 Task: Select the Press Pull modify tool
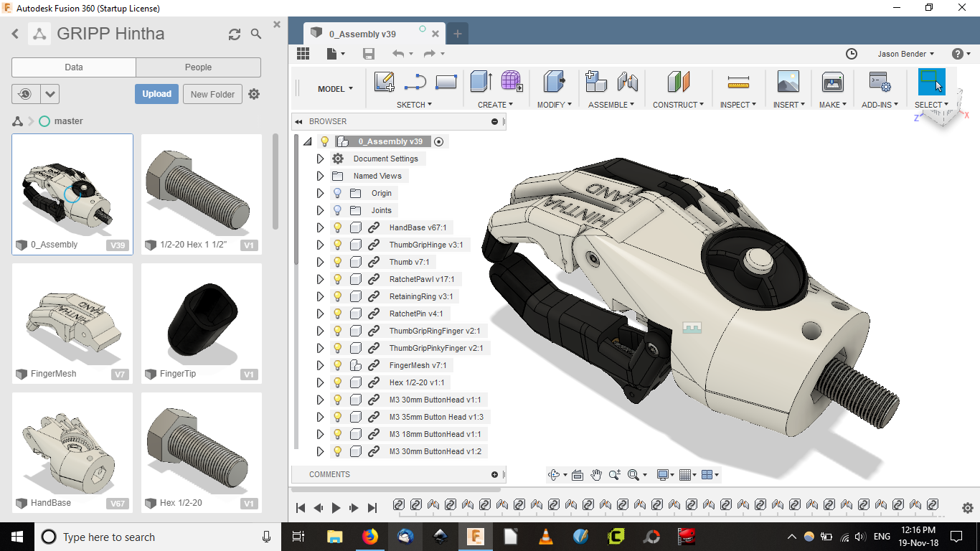click(554, 82)
